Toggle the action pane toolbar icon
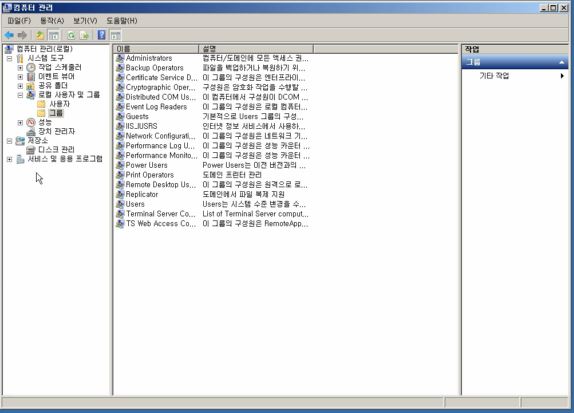Viewport: 574px width, 413px height. point(115,36)
